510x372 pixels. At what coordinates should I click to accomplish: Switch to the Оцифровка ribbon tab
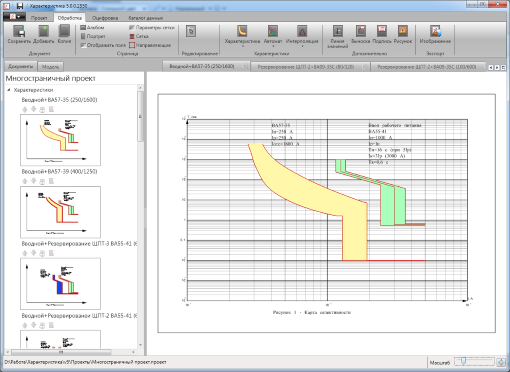[x=105, y=18]
